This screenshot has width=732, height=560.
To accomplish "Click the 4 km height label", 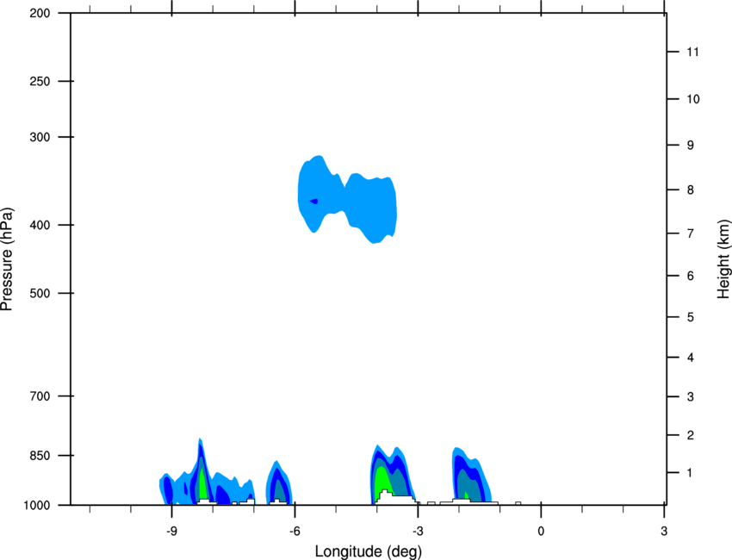I will pos(691,358).
